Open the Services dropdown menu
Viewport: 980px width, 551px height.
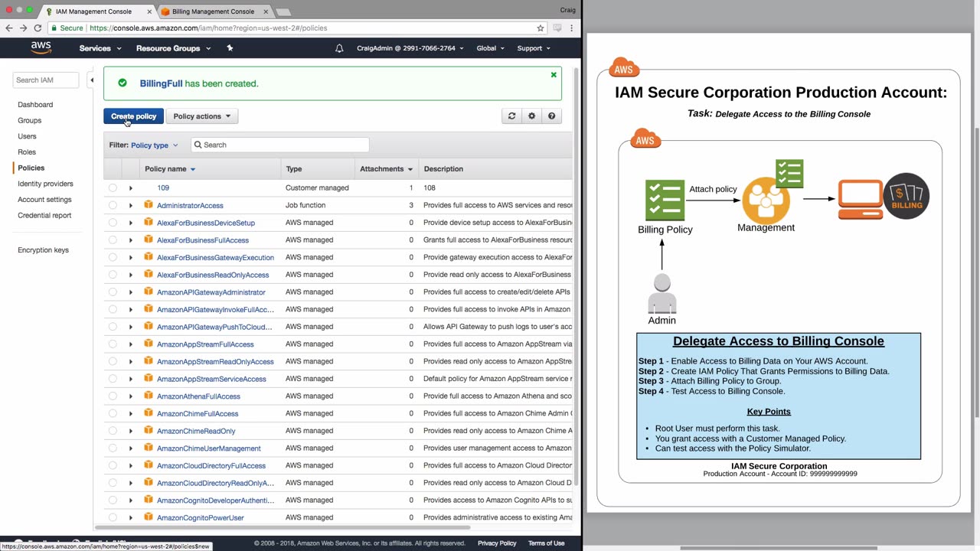pyautogui.click(x=100, y=48)
